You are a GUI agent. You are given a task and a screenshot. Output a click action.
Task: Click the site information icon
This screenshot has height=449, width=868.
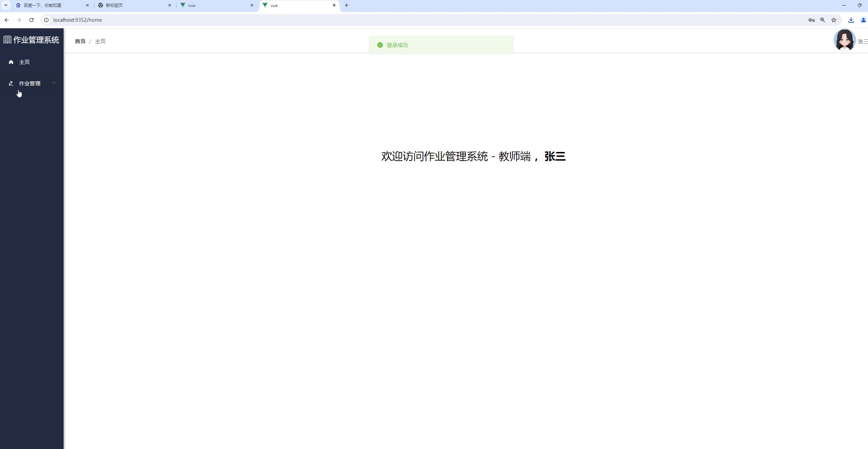point(46,20)
